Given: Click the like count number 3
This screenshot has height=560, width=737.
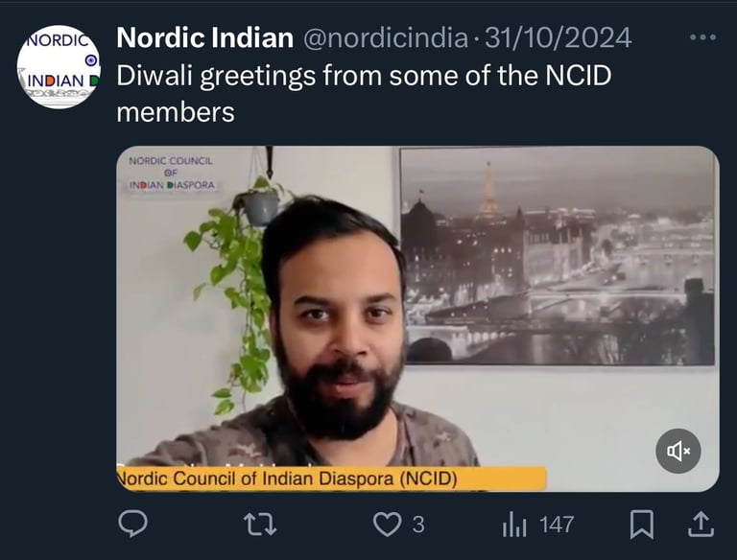Looking at the screenshot, I should pyautogui.click(x=418, y=525).
